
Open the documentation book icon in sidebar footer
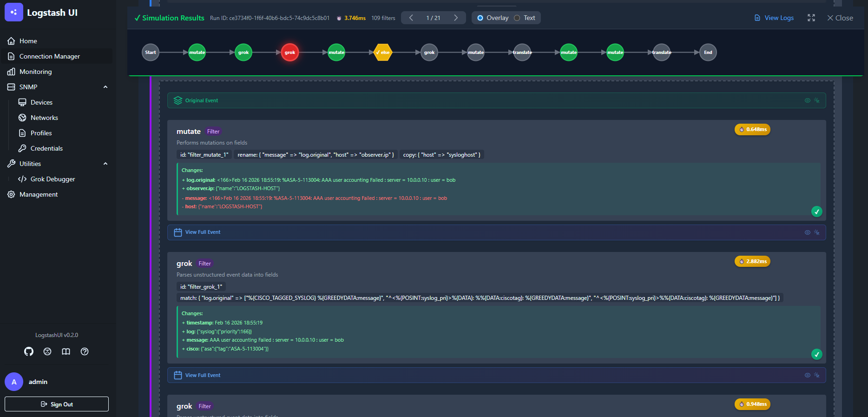[x=66, y=351]
